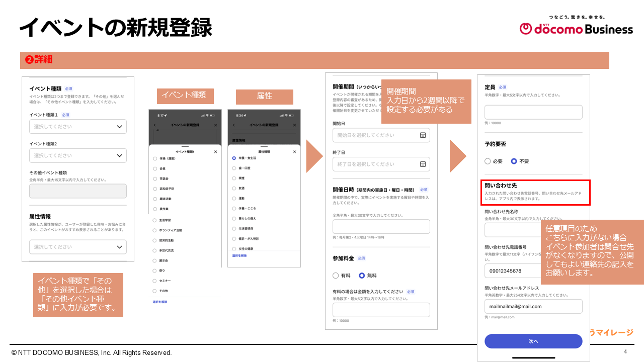Click the copyright text NTT DOCOMO BUSINESS
The image size is (644, 362).
pos(92,353)
